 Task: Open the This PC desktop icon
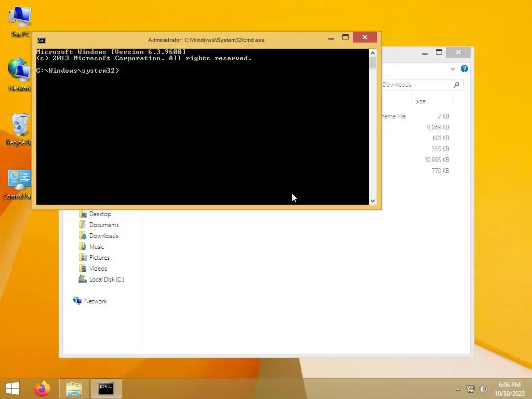pos(20,21)
